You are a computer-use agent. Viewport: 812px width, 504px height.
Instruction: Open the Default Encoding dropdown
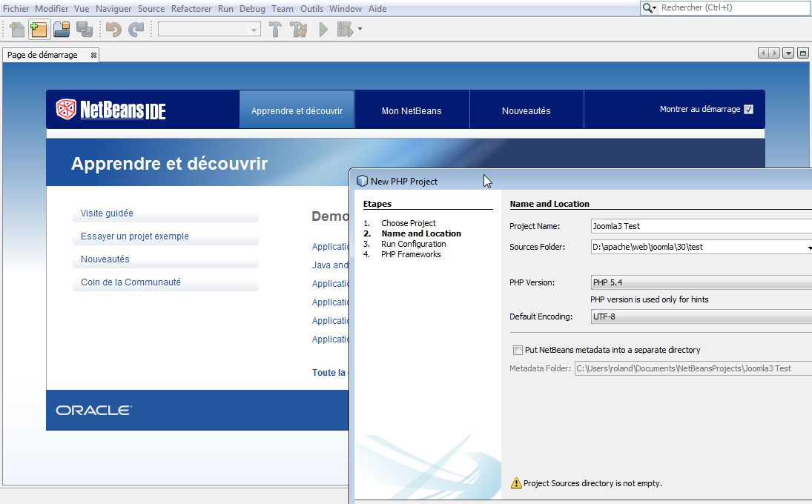[702, 316]
